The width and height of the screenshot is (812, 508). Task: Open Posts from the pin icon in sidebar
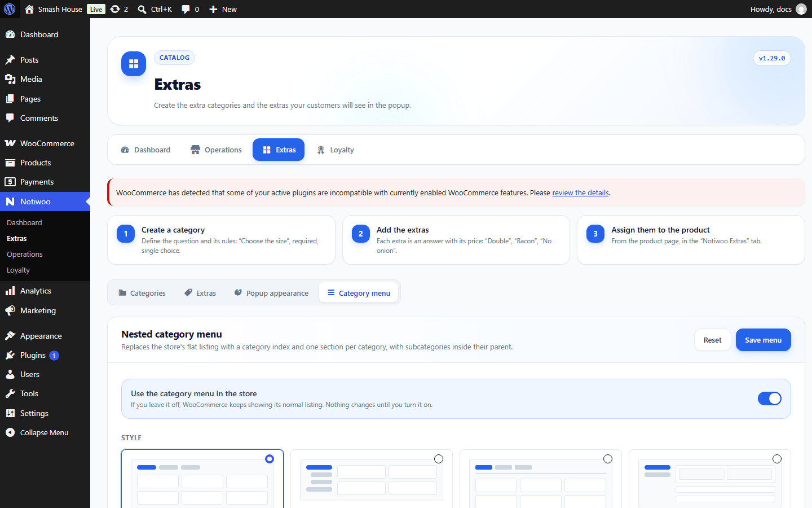click(10, 60)
